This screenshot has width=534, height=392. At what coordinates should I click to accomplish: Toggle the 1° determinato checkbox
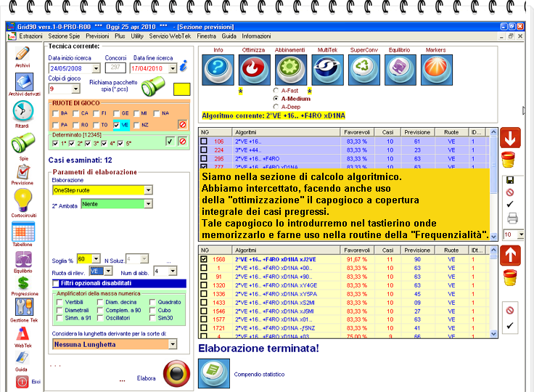tap(56, 144)
